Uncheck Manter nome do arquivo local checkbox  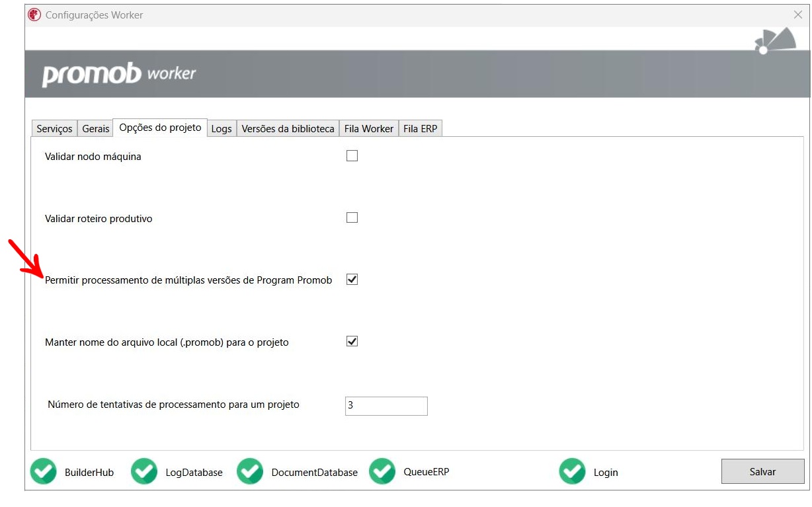coord(352,342)
